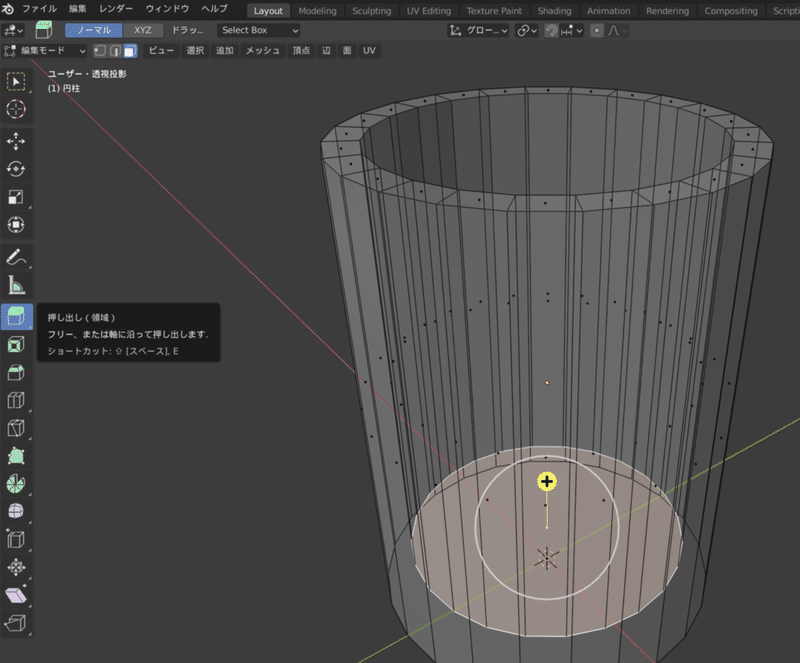This screenshot has height=663, width=800.
Task: Select the Smooth vertices tool
Action: click(x=16, y=511)
